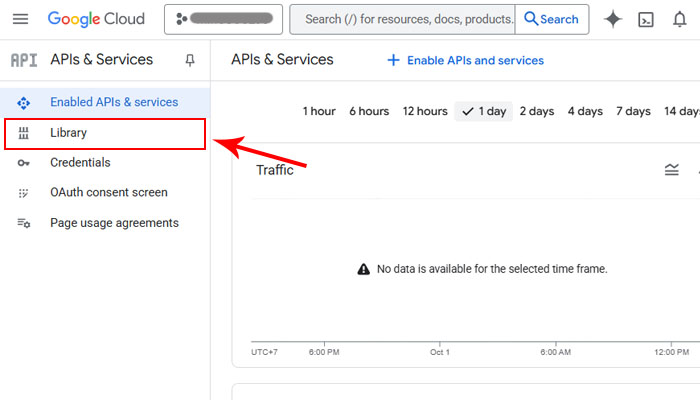
Task: Open Gemini AI assistant sparkle icon
Action: (x=613, y=19)
